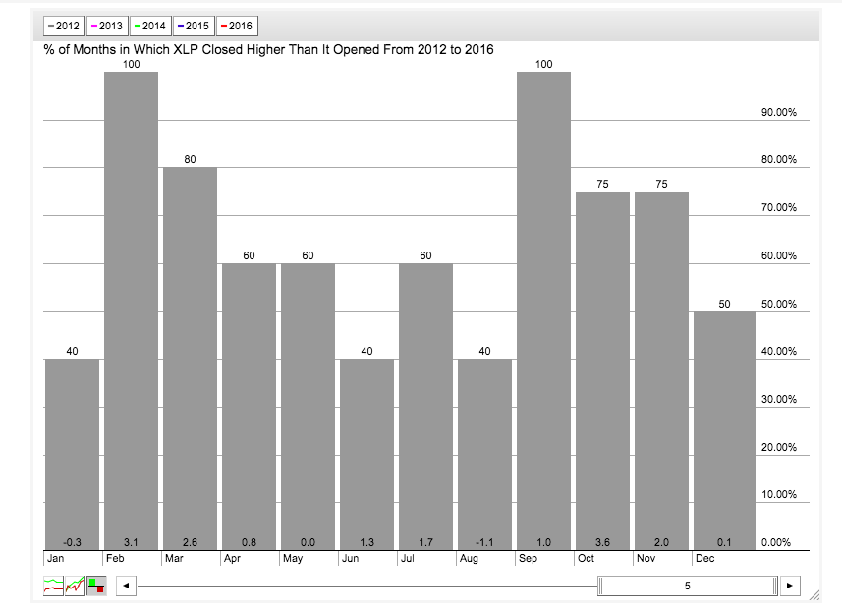Click the August bar with -1.1 return
Image resolution: width=842 pixels, height=616 pixels.
click(485, 454)
